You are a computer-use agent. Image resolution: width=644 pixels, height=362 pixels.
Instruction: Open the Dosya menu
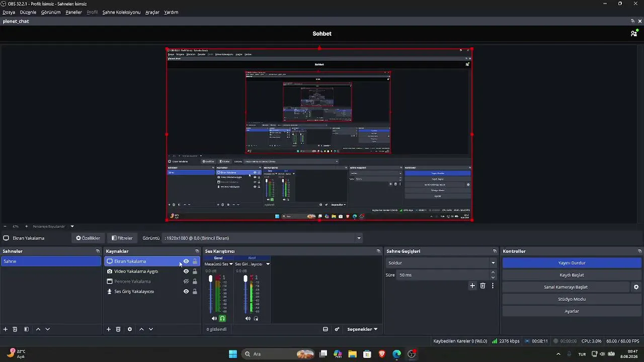pyautogui.click(x=9, y=12)
